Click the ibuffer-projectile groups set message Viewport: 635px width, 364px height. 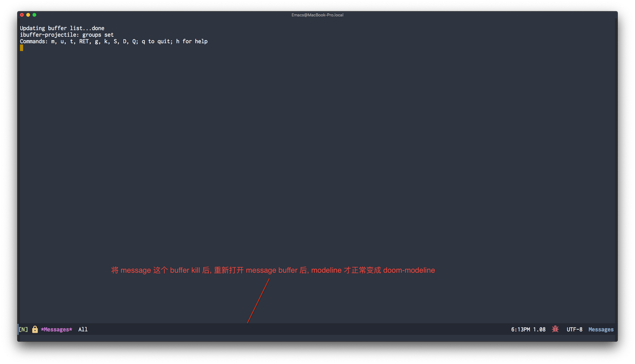(67, 34)
